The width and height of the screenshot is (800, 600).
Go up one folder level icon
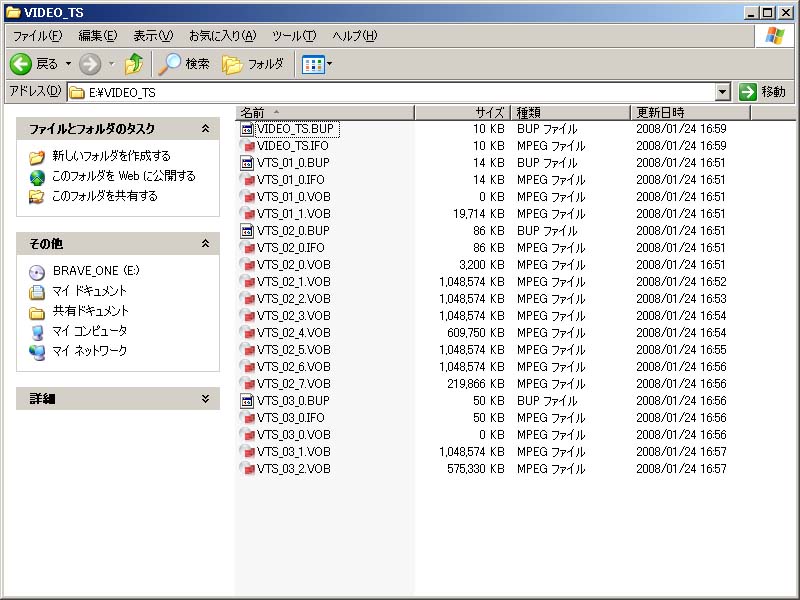[x=134, y=64]
